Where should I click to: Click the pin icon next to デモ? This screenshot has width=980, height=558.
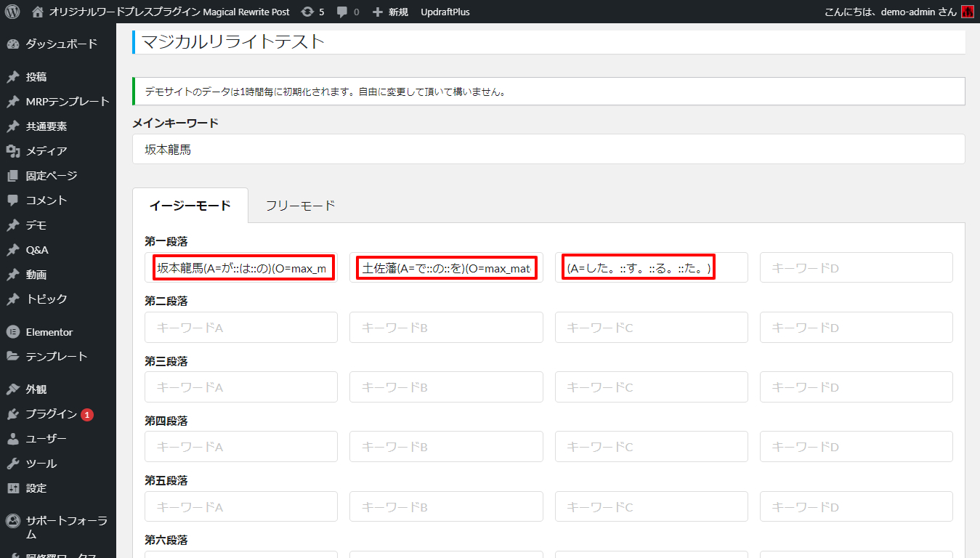tap(12, 225)
